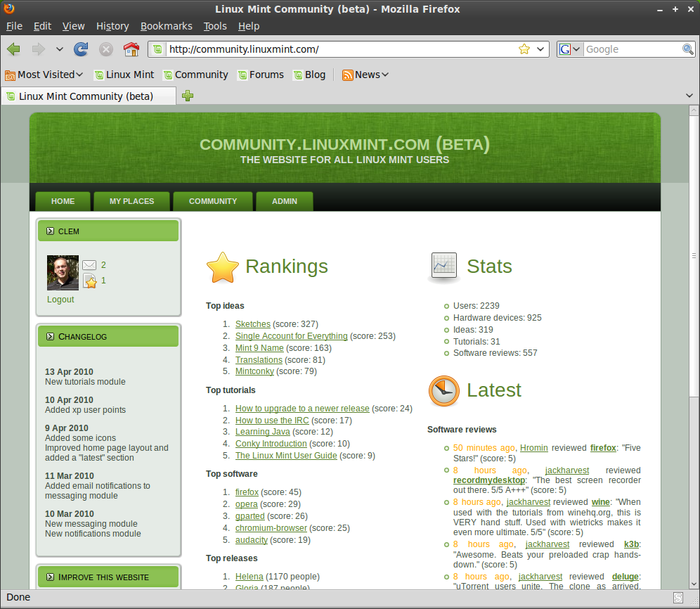Screen dimensions: 700x609
Task: Click the site identity icon in address bar
Action: [157, 49]
